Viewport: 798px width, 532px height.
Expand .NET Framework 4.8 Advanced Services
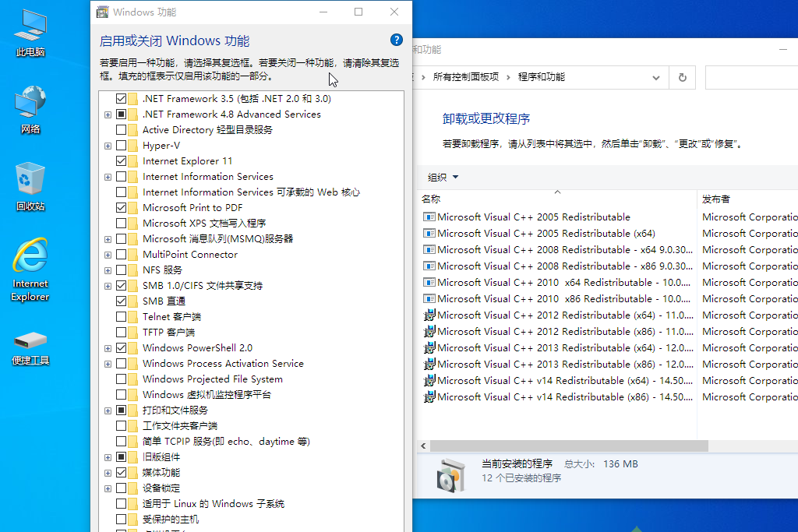(x=108, y=114)
